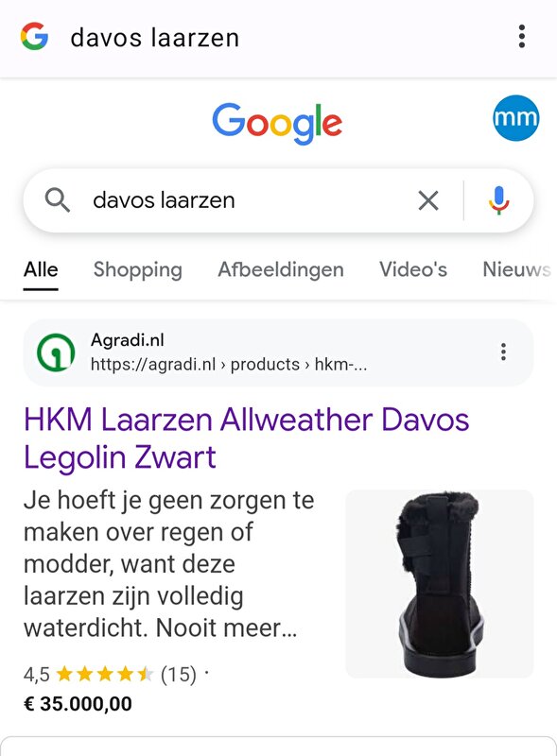The height and width of the screenshot is (756, 557).
Task: Open the mm account profile avatar
Action: [x=515, y=117]
